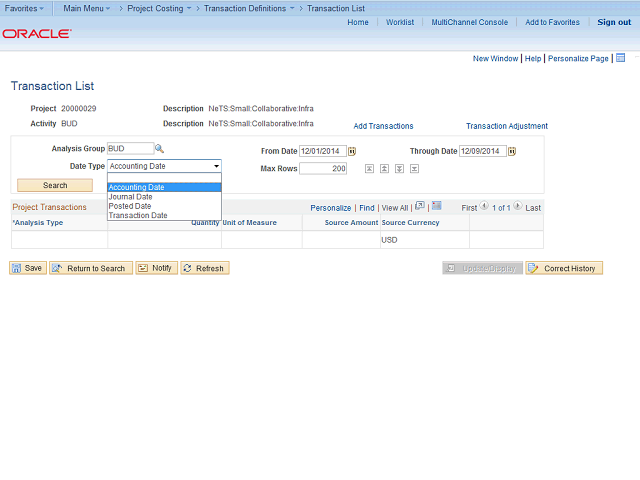Open Transaction Adjustment link
This screenshot has width=640, height=480.
[x=507, y=126]
